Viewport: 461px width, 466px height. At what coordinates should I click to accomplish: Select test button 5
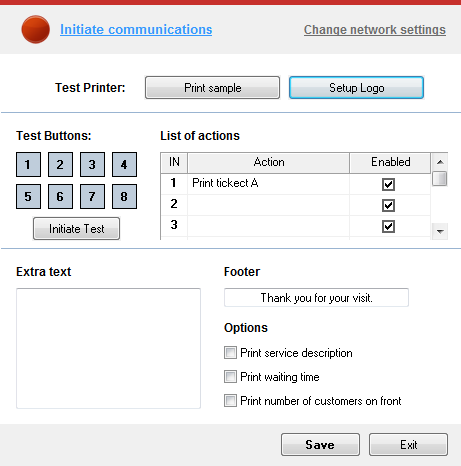[x=28, y=196]
